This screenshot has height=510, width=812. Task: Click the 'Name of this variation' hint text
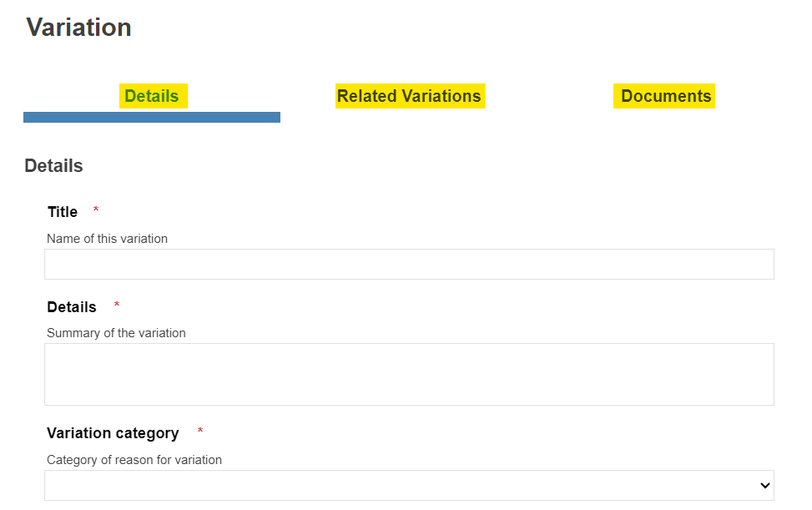[107, 239]
